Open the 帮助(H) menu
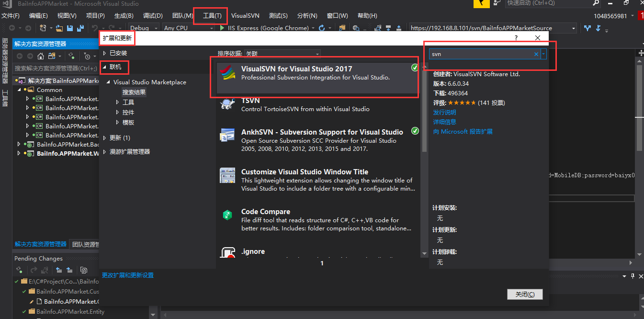Viewport: 644px width, 319px height. click(x=367, y=16)
